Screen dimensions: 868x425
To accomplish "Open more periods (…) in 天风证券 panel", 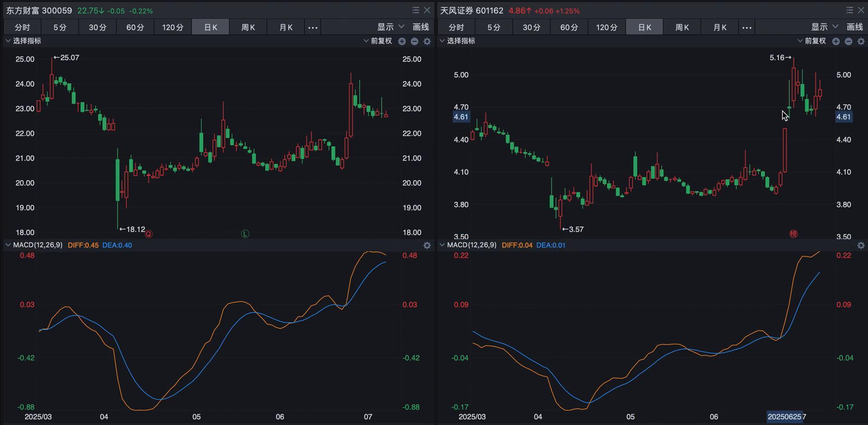I will 747,27.
